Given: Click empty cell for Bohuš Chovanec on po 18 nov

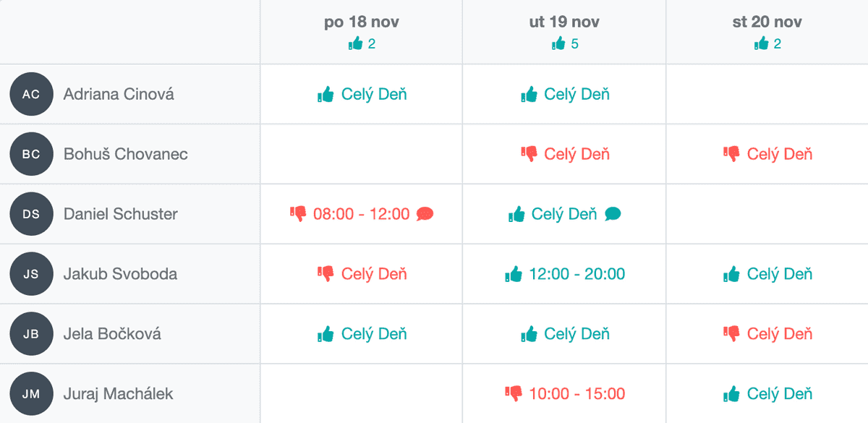Looking at the screenshot, I should (362, 153).
